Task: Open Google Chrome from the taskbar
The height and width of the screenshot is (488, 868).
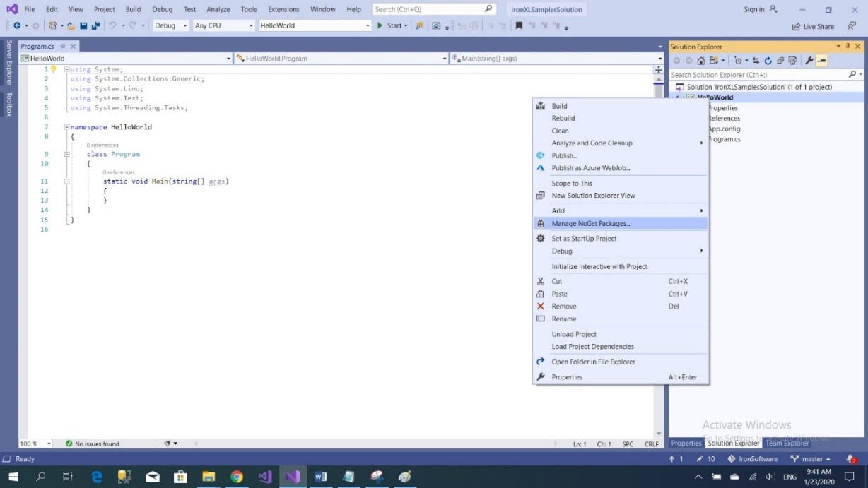Action: point(236,477)
